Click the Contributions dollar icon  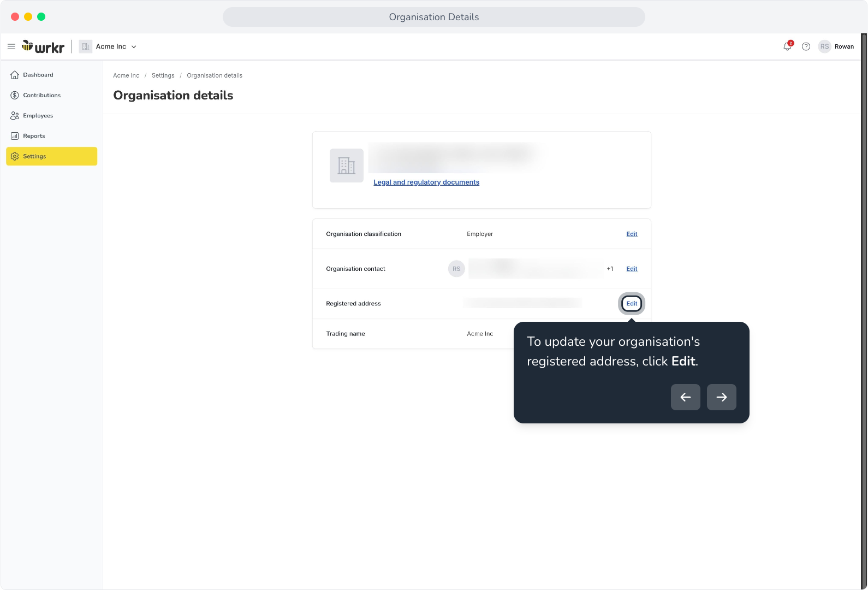[15, 95]
